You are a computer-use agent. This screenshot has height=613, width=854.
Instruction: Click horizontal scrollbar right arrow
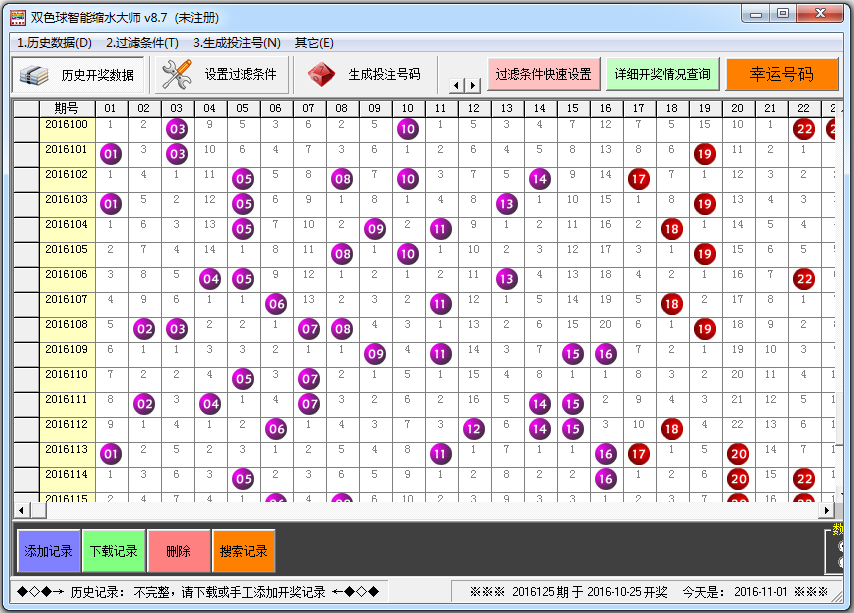click(x=827, y=510)
